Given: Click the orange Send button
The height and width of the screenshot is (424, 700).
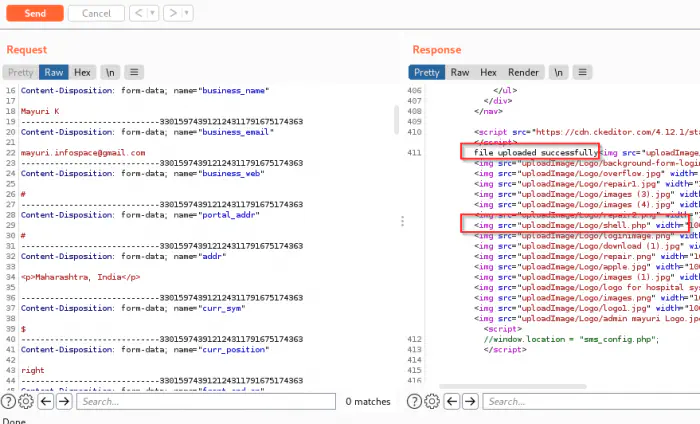Looking at the screenshot, I should coord(34,14).
